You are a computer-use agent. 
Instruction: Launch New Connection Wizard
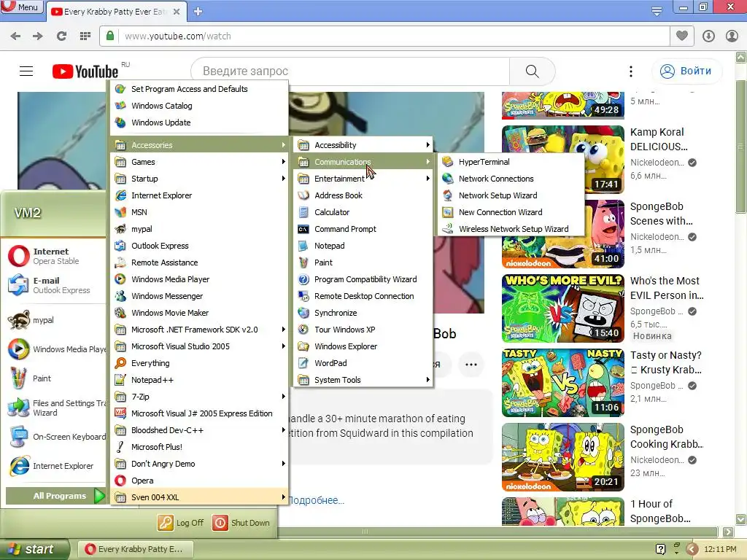(511, 212)
